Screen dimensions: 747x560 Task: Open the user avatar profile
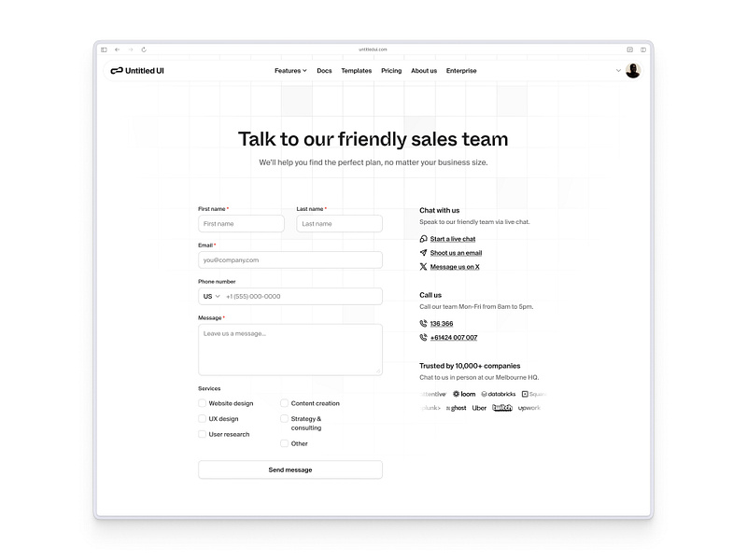click(633, 71)
